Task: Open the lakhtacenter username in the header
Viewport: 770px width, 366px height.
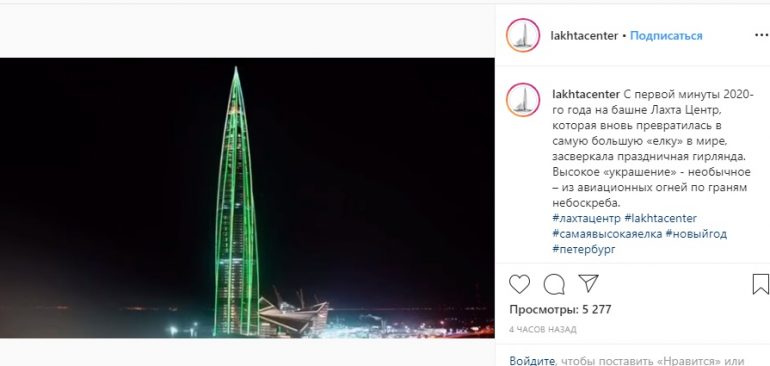Action: (584, 36)
